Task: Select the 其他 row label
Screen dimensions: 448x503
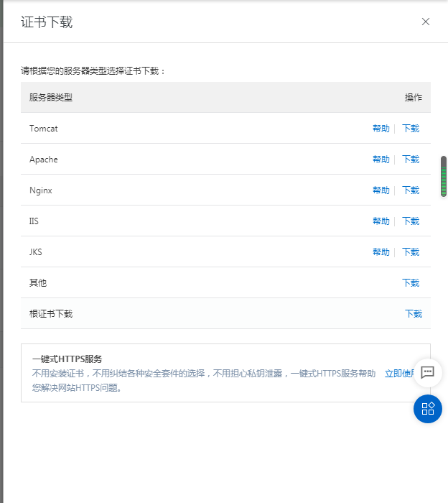Action: [38, 282]
